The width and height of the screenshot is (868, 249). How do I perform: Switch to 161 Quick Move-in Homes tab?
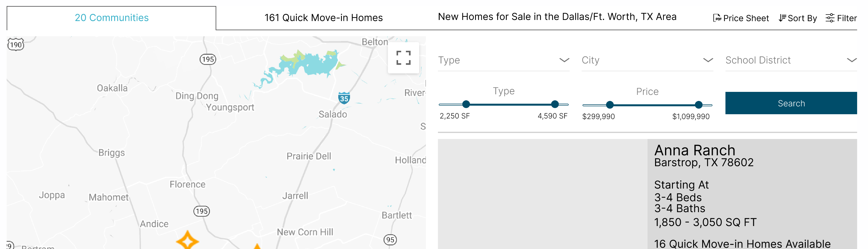coord(323,18)
